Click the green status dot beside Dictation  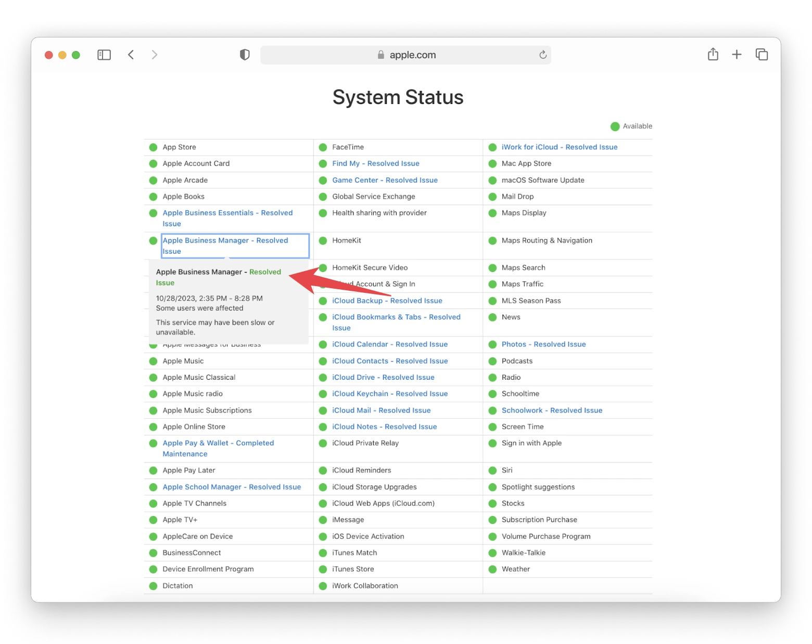tap(153, 586)
